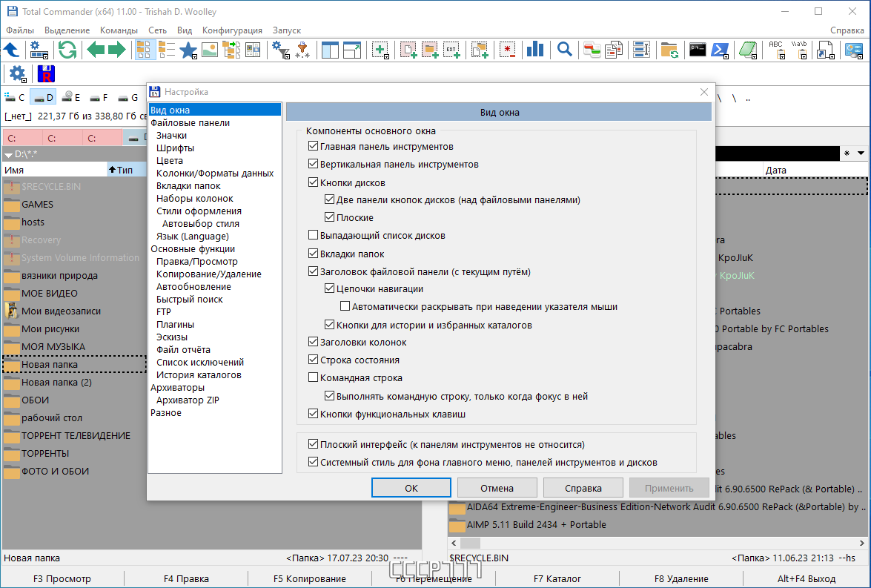Select Цвета in settings tree

click(x=170, y=160)
